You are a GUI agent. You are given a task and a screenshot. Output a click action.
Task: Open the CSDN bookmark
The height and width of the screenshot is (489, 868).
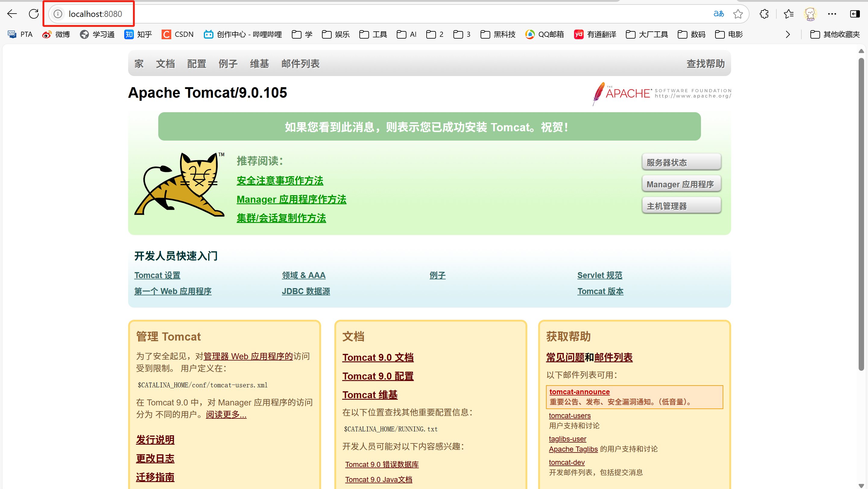(178, 34)
